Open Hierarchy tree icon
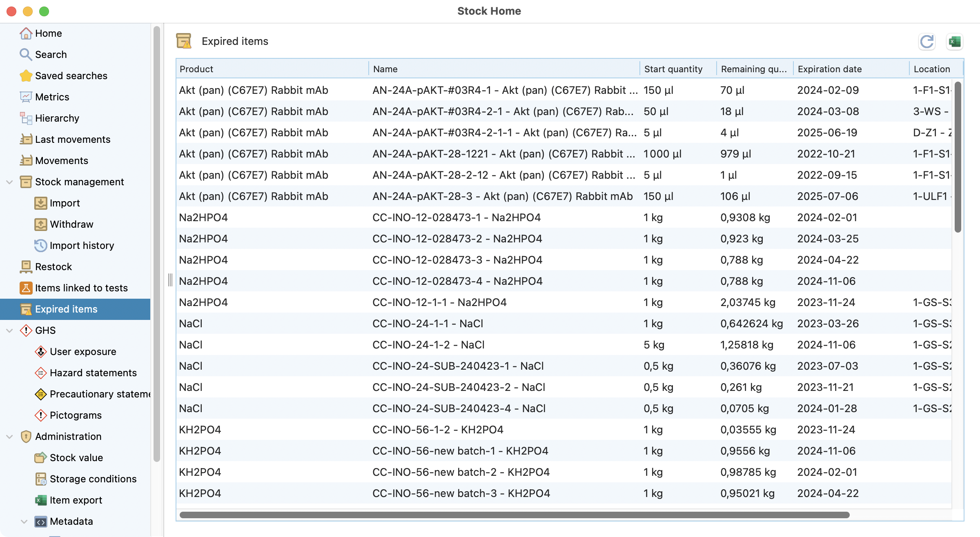 tap(26, 118)
